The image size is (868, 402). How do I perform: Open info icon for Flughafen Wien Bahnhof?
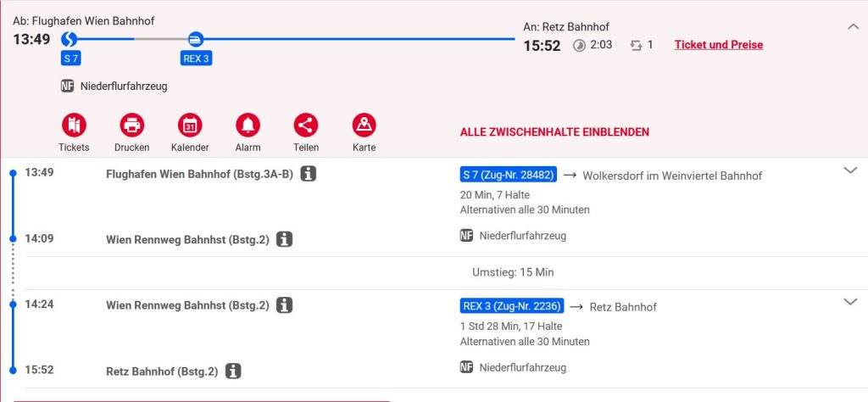click(309, 174)
